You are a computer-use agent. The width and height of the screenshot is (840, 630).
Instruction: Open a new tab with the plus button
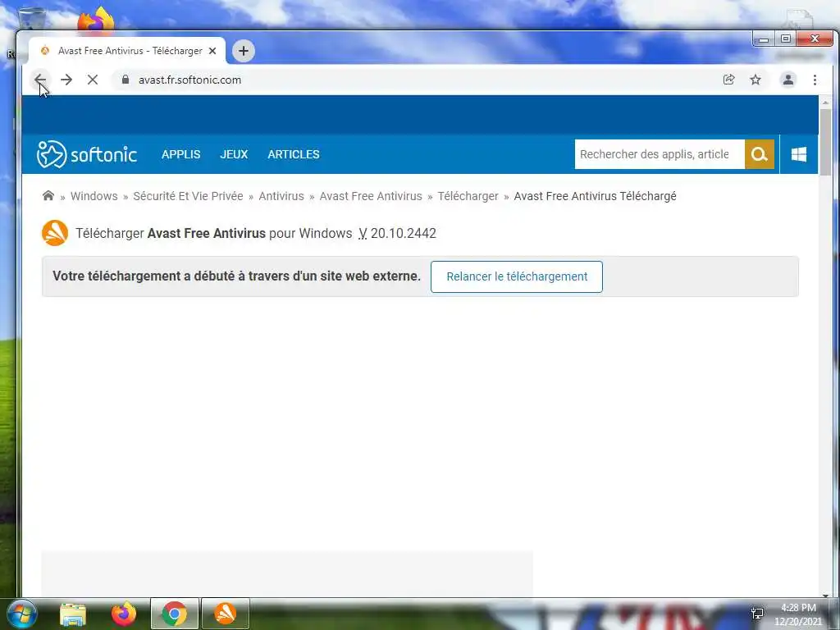point(243,51)
